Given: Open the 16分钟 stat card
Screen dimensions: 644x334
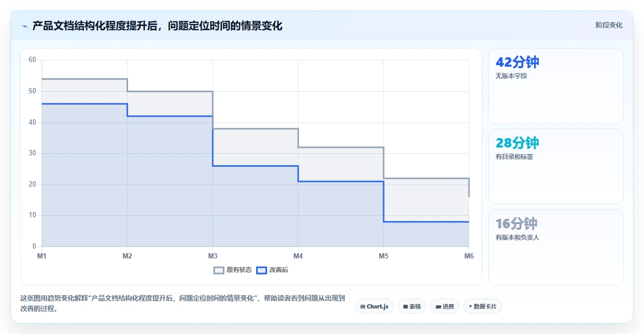Looking at the screenshot, I should point(556,248).
